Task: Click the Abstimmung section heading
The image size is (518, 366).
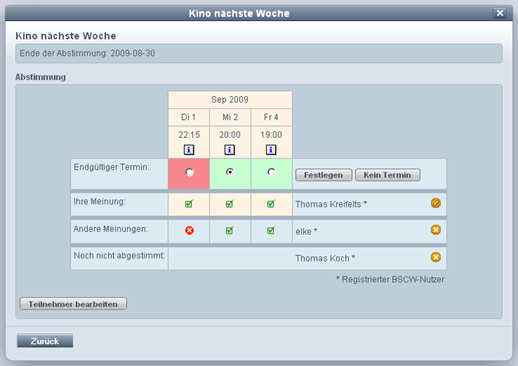Action: 40,77
